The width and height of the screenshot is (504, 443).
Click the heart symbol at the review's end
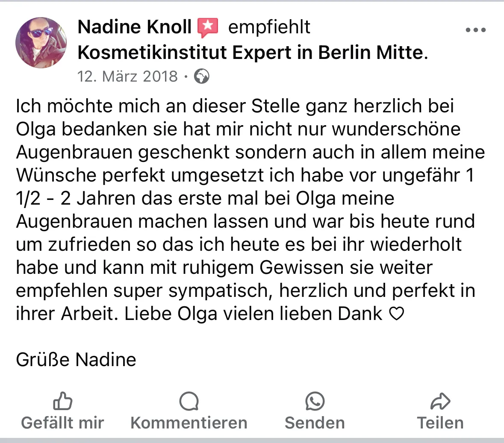click(x=396, y=313)
